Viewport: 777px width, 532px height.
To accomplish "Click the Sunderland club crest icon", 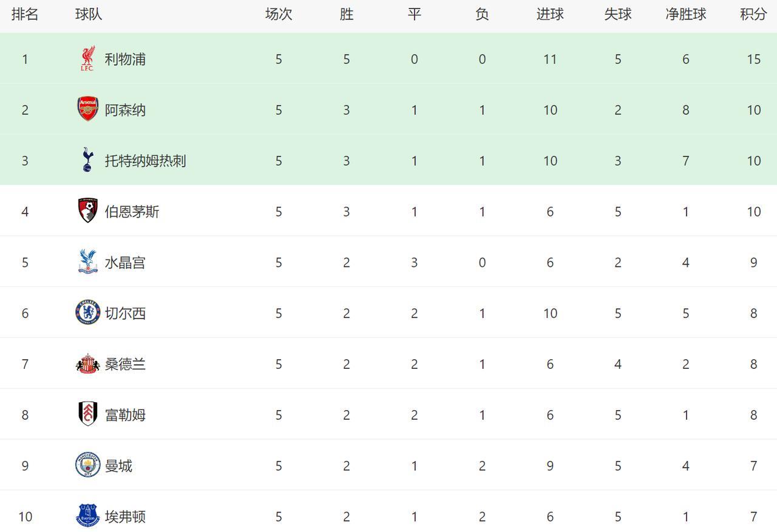I will (88, 364).
